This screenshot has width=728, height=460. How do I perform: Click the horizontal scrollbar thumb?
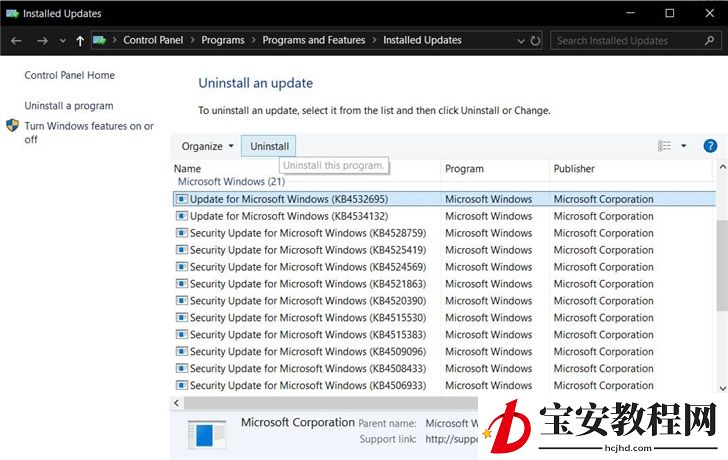pyautogui.click(x=331, y=402)
